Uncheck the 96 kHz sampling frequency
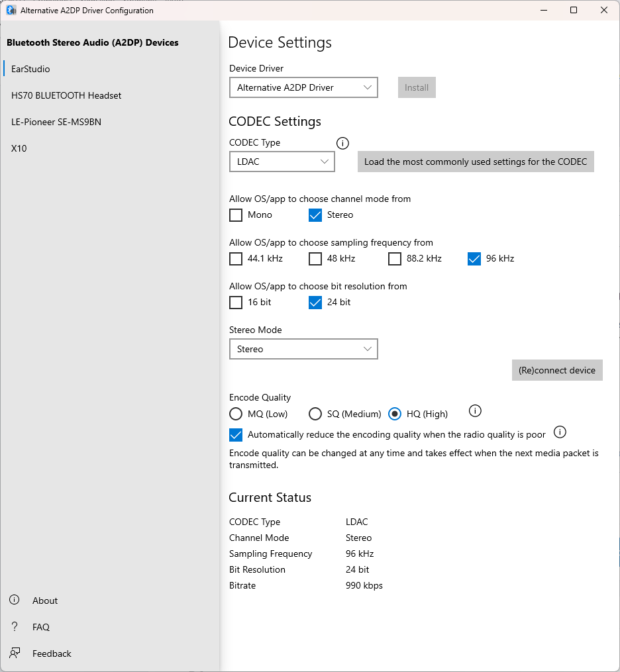This screenshot has width=620, height=672. (x=474, y=259)
